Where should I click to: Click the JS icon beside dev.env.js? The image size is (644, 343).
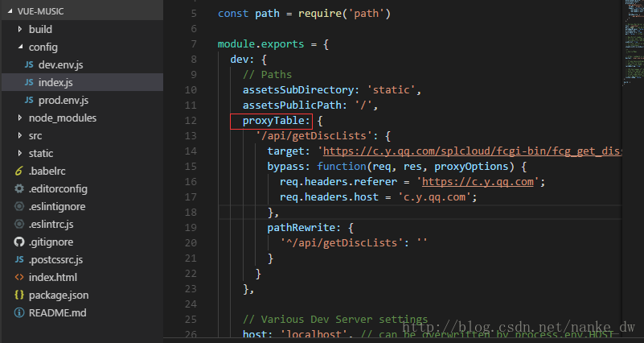(29, 64)
